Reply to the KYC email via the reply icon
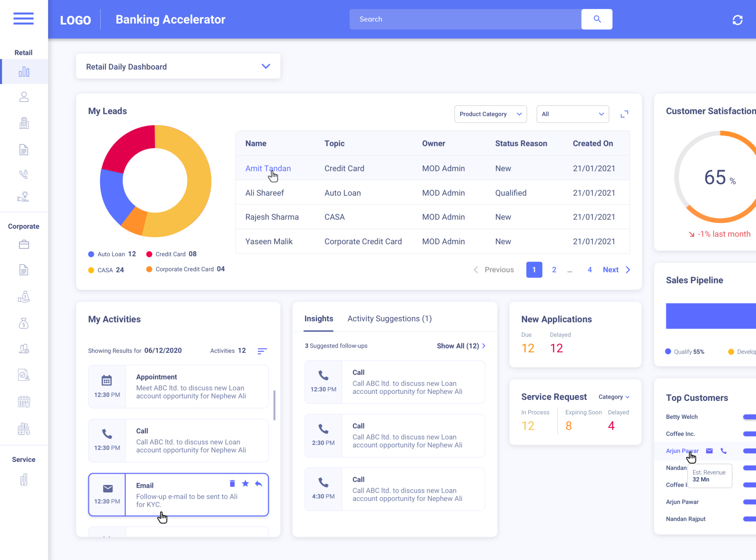 click(259, 484)
